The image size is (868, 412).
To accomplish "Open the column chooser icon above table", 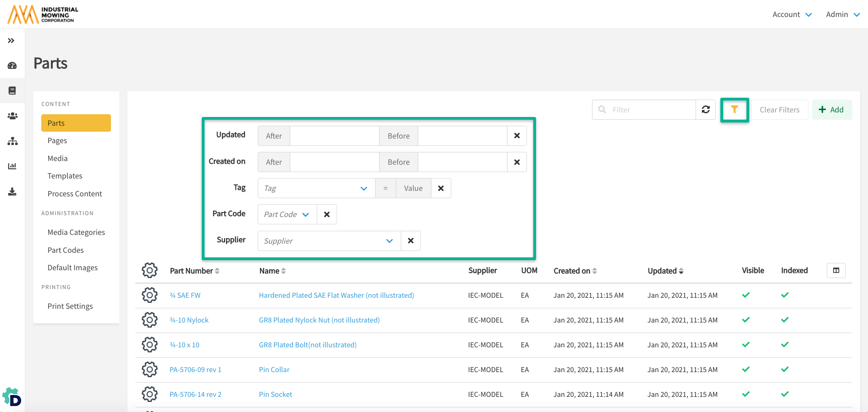I will click(x=836, y=271).
